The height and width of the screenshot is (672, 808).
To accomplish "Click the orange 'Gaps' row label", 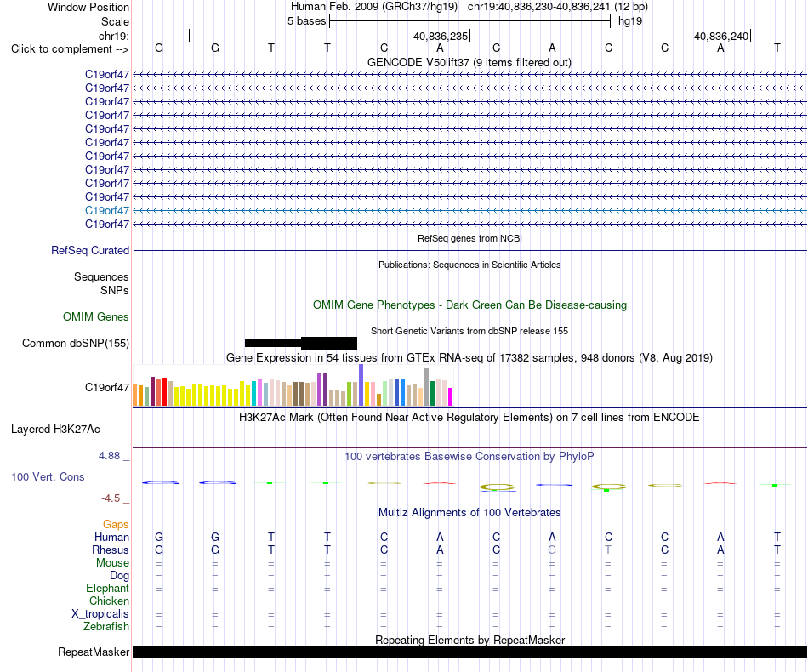I will click(x=116, y=525).
